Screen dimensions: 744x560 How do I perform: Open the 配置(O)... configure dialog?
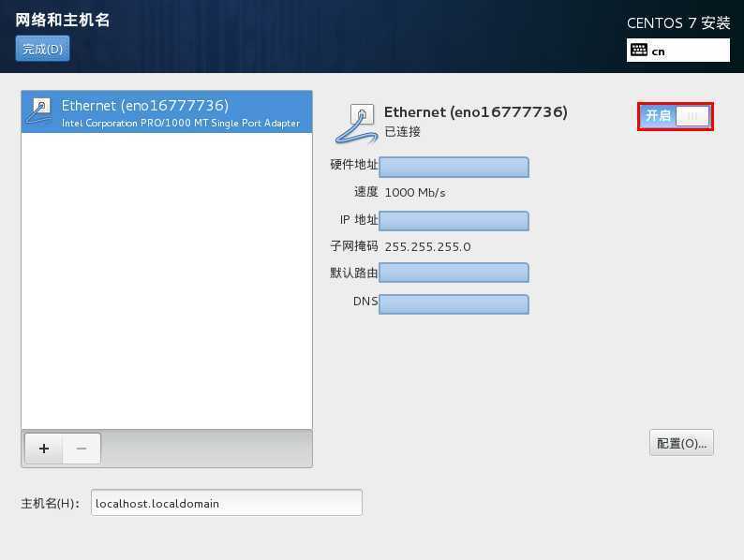[681, 443]
